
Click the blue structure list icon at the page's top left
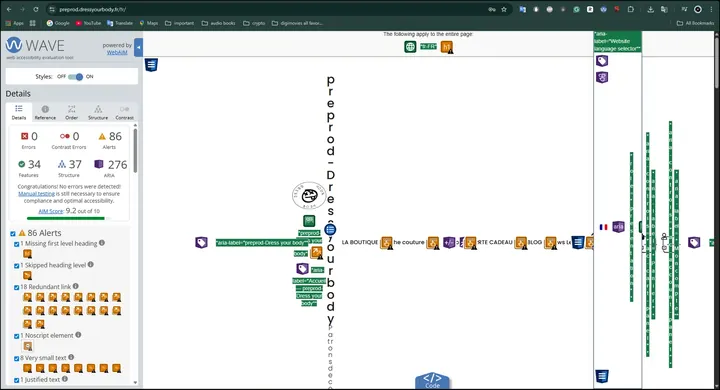click(x=152, y=65)
